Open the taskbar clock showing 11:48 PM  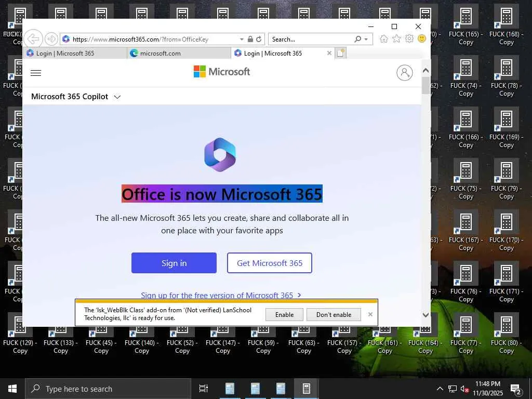(x=488, y=389)
